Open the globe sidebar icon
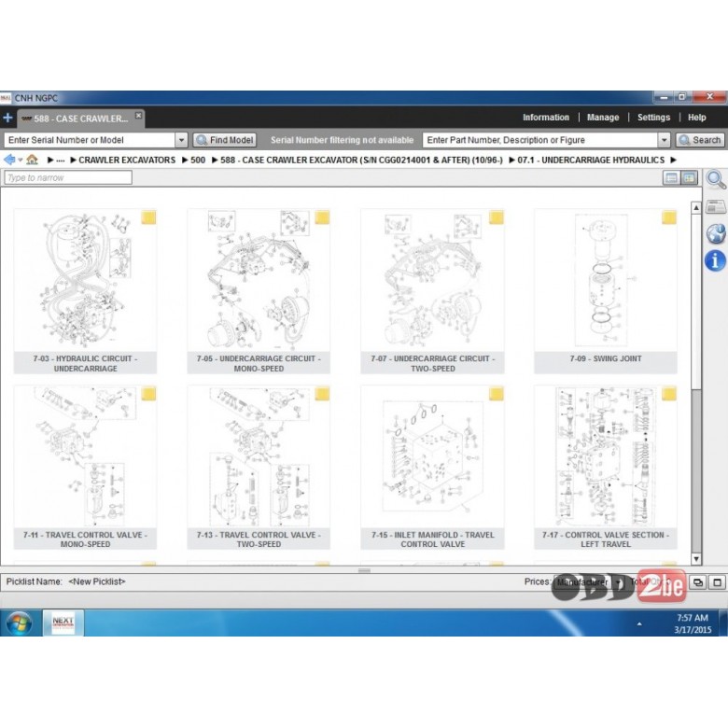Screen dimensions: 728x728 716,233
